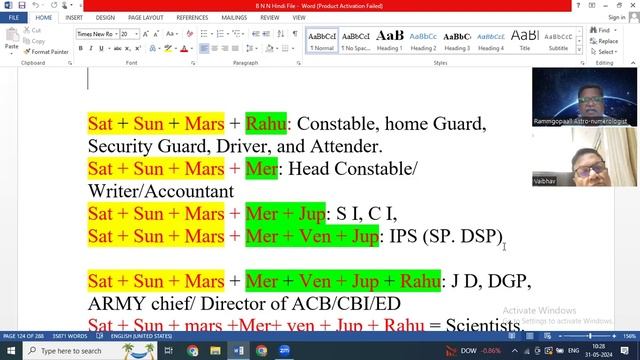Copy selection to clipboard
The height and width of the screenshot is (360, 640).
coord(34,41)
